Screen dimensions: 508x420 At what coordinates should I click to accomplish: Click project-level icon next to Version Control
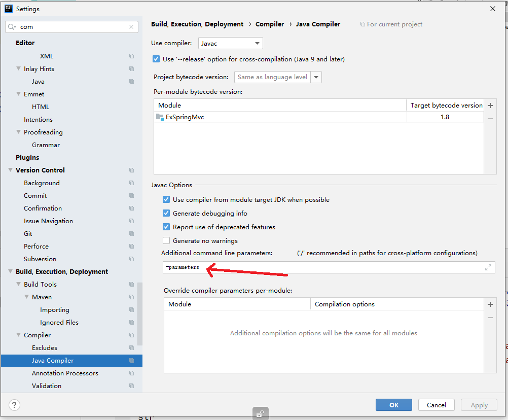131,170
